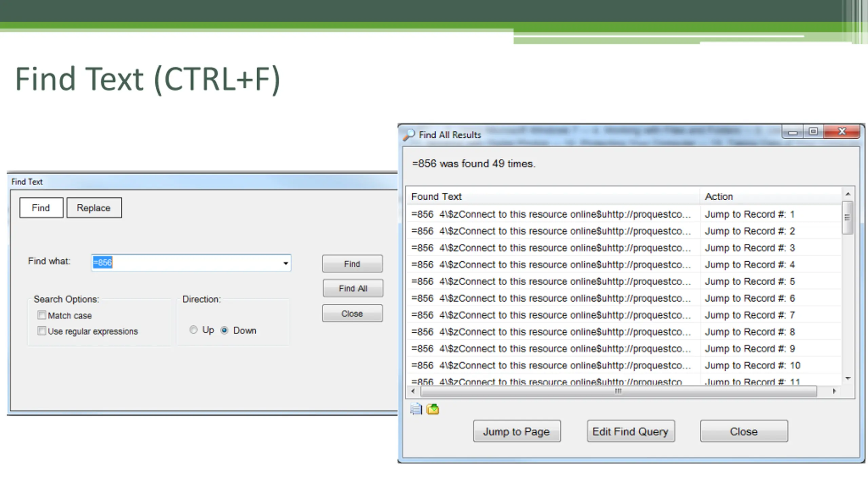The image size is (868, 488).
Task: Click Jump to Record #: 8
Action: [x=750, y=332]
